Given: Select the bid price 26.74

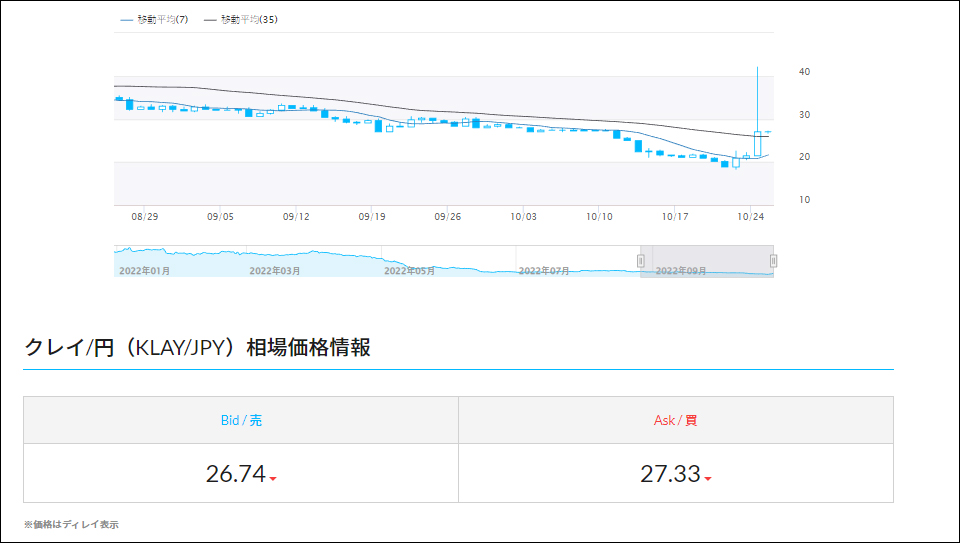Looking at the screenshot, I should point(235,474).
